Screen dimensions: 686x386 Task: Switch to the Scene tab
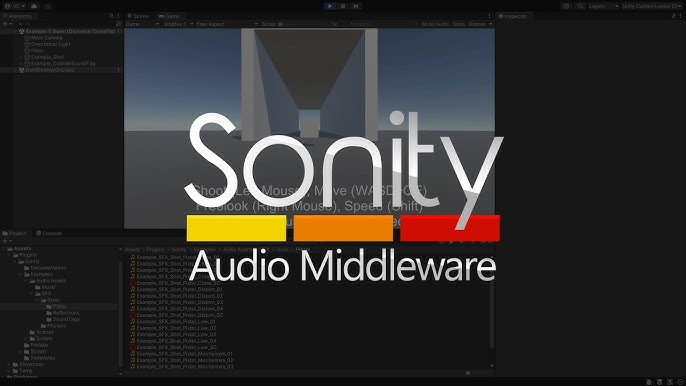click(x=138, y=16)
